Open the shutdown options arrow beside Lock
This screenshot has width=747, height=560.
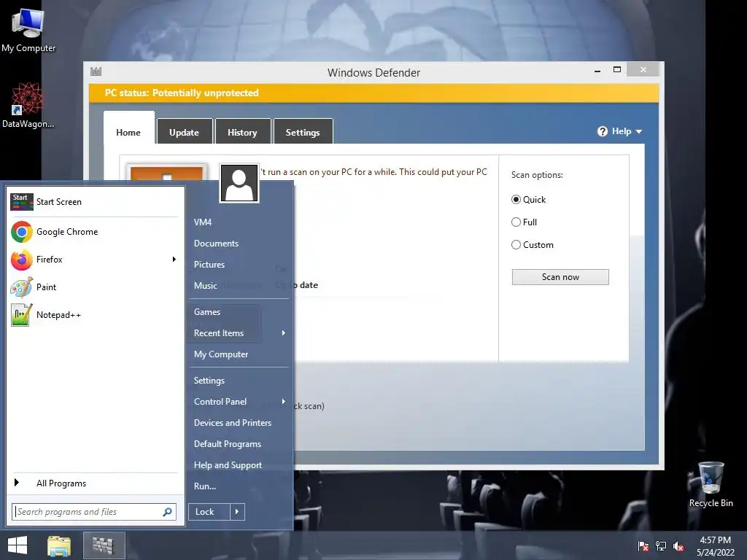pyautogui.click(x=237, y=512)
